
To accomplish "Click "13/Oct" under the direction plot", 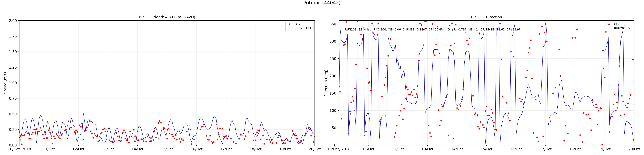I will click(427, 149).
